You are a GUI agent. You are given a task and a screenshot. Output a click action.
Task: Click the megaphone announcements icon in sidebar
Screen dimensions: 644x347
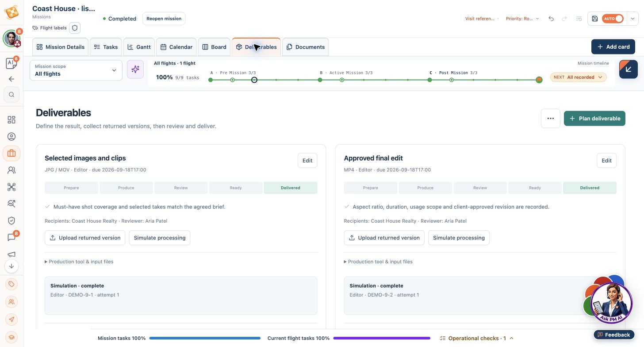(x=11, y=254)
